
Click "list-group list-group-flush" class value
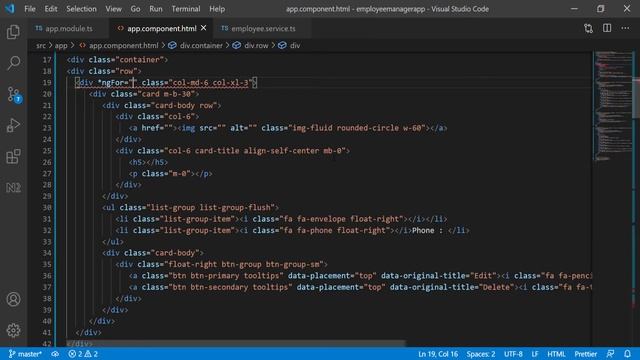(210, 207)
